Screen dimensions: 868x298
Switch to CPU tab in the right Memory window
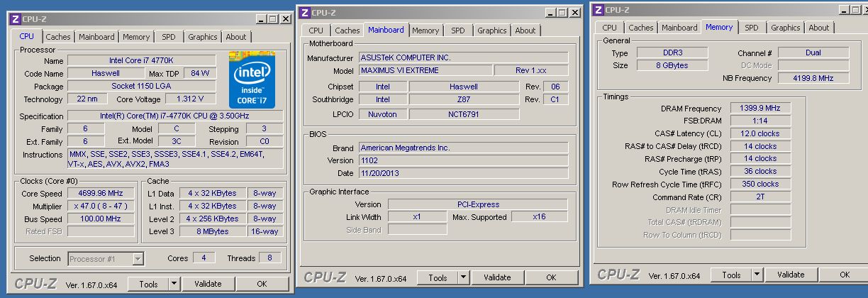click(610, 28)
